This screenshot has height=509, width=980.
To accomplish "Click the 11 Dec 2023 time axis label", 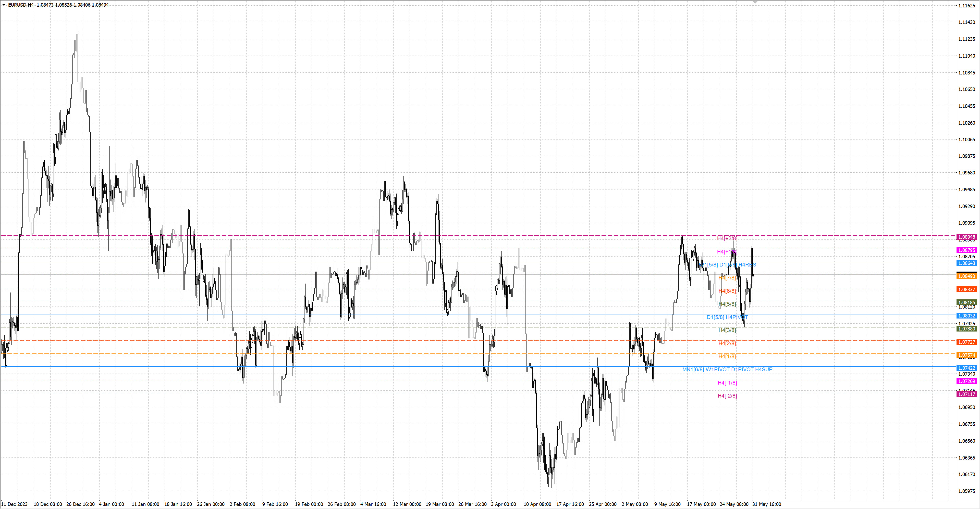I will [x=15, y=504].
